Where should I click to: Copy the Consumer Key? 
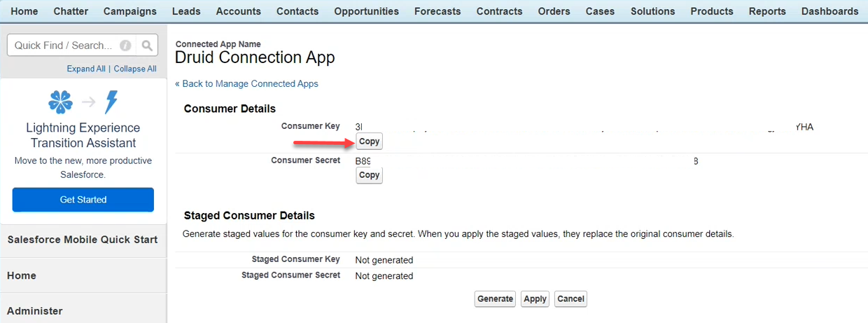point(369,142)
